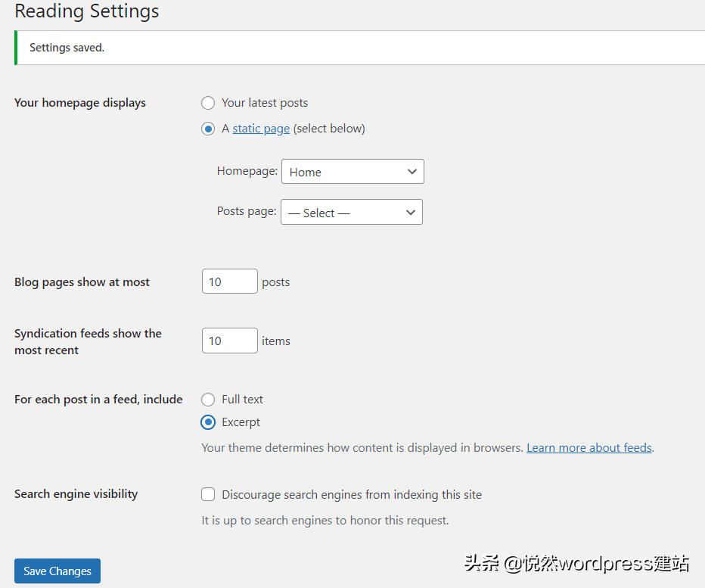Click the chevron arrow on Homepage dropdown
Image resolution: width=705 pixels, height=588 pixels.
(x=412, y=172)
